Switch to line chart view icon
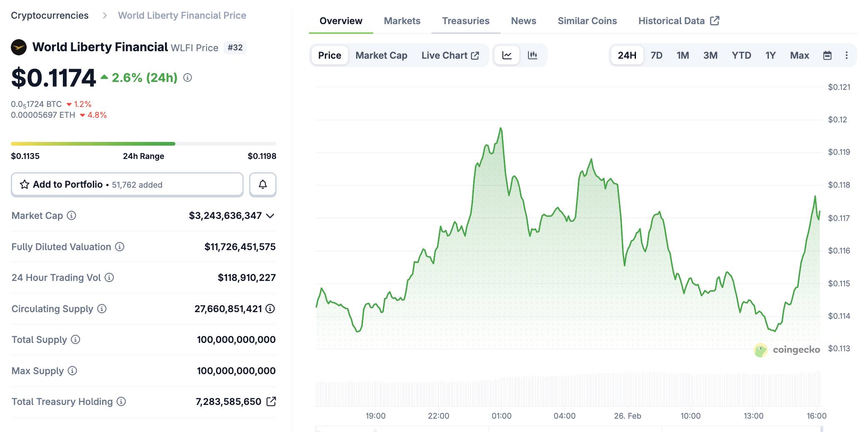Image resolution: width=868 pixels, height=432 pixels. pyautogui.click(x=507, y=55)
